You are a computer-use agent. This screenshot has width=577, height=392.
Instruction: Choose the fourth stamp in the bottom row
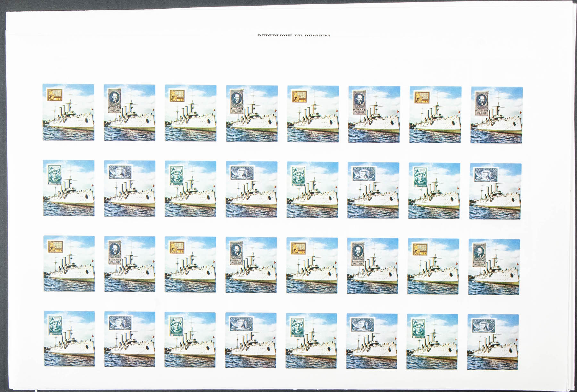(x=251, y=340)
